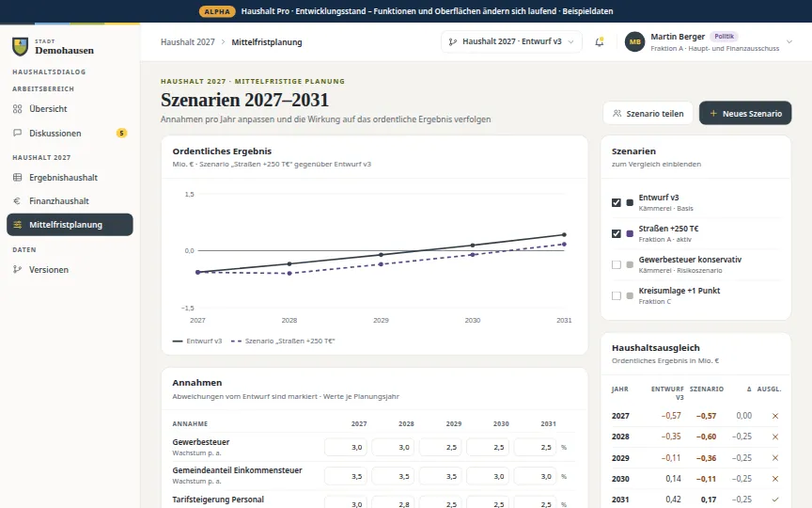Edit Gewerbesteuer 2028 growth field

(x=393, y=448)
